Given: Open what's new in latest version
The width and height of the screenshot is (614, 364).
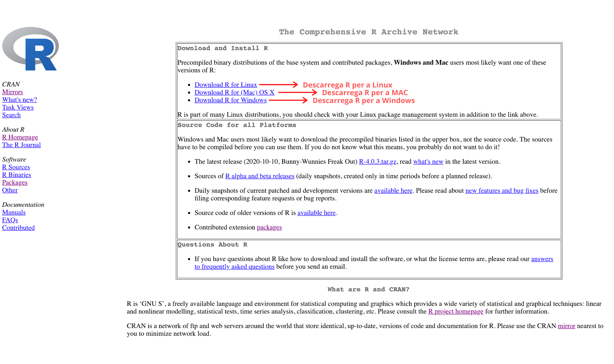Looking at the screenshot, I should (428, 161).
